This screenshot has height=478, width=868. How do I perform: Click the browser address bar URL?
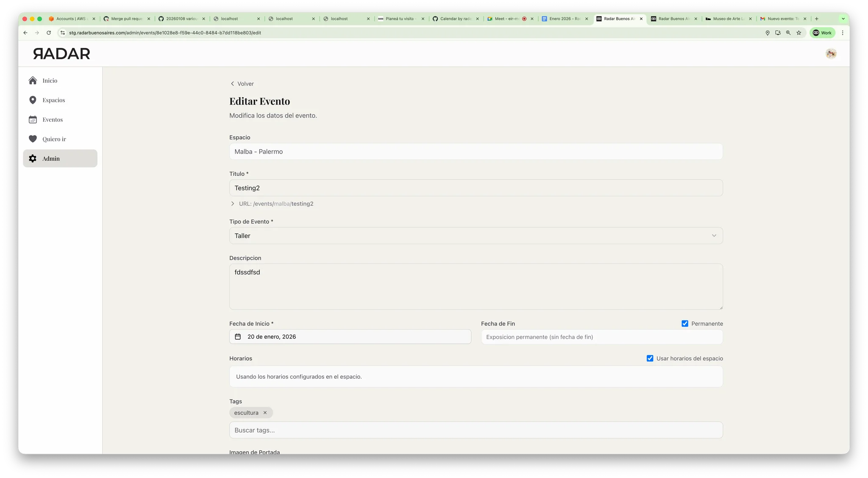tap(165, 33)
